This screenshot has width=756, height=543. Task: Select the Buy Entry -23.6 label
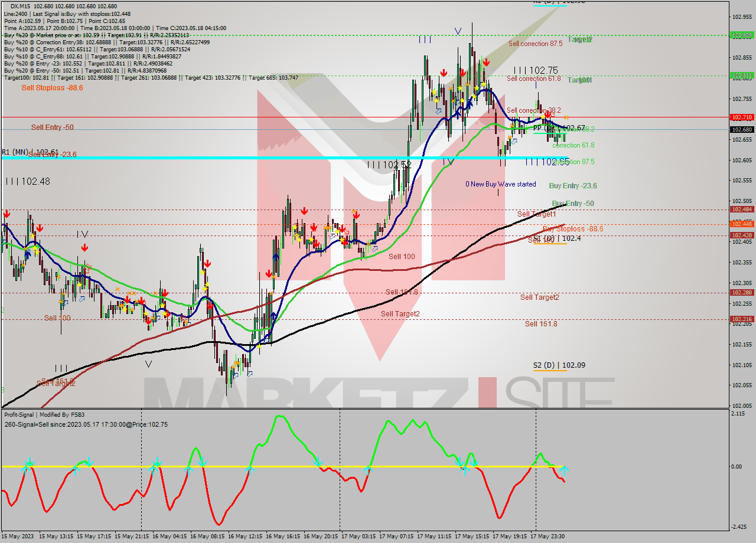pyautogui.click(x=573, y=186)
